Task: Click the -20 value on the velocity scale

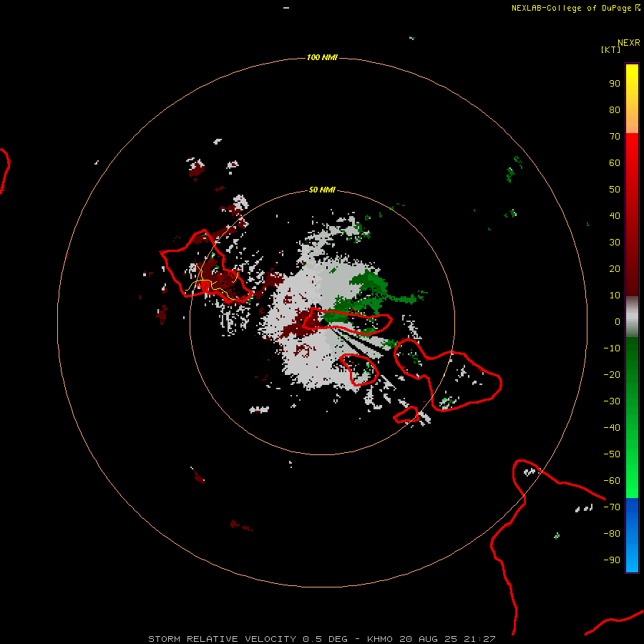Action: click(612, 375)
